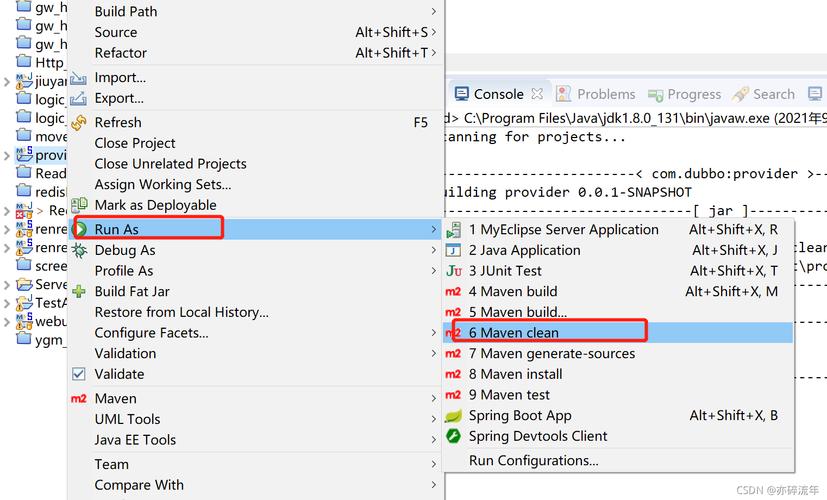
Task: Expand the jiuyan project tree node
Action: (7, 82)
